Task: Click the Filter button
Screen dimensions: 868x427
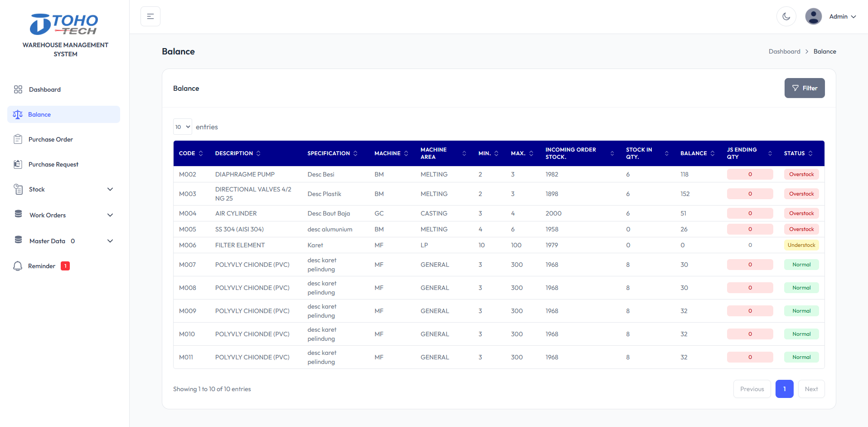Action: 805,88
